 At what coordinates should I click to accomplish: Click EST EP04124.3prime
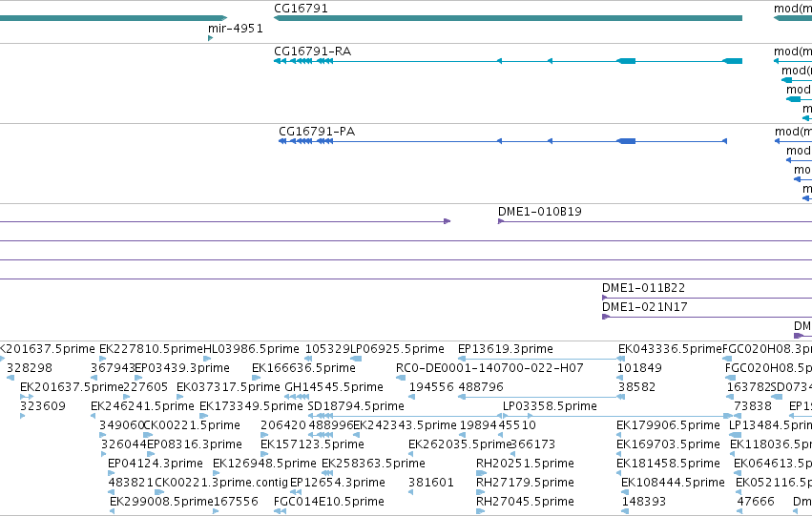[156, 464]
